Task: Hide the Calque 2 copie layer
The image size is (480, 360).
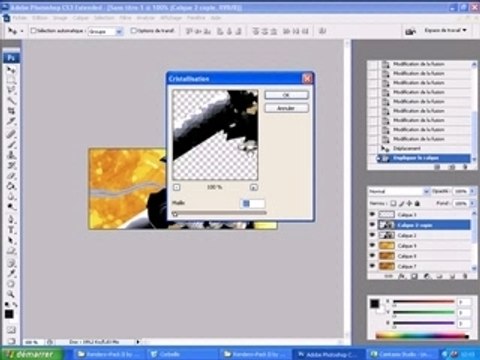Action: [372, 225]
